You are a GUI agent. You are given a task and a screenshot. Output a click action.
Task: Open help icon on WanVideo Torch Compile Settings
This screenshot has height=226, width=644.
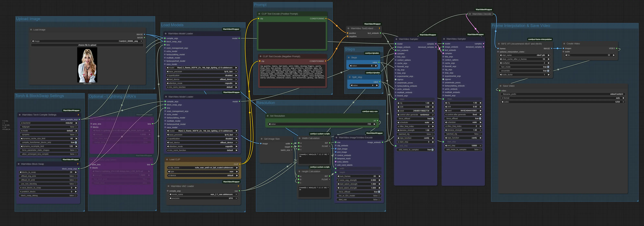pos(78,115)
